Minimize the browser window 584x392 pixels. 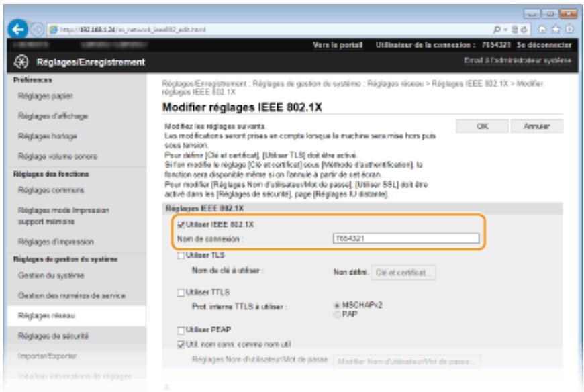pos(532,14)
